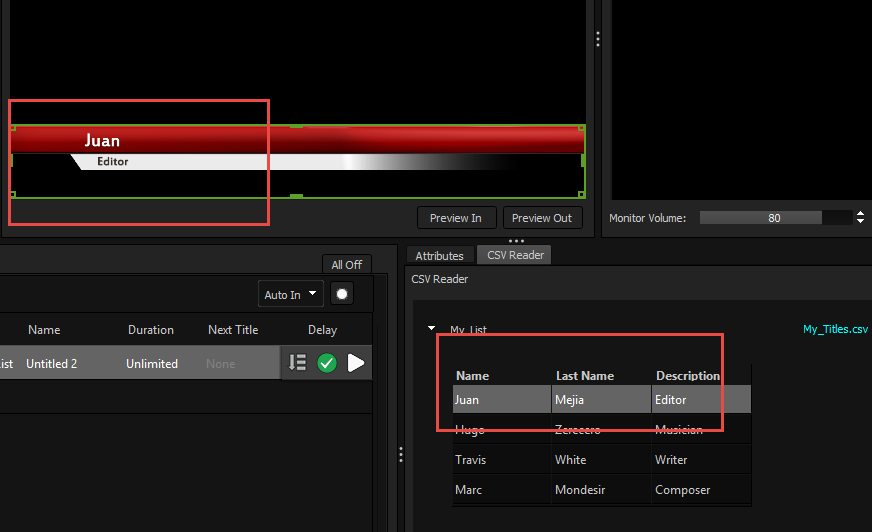872x532 pixels.
Task: Select the CSV Reader tab
Action: pos(515,255)
